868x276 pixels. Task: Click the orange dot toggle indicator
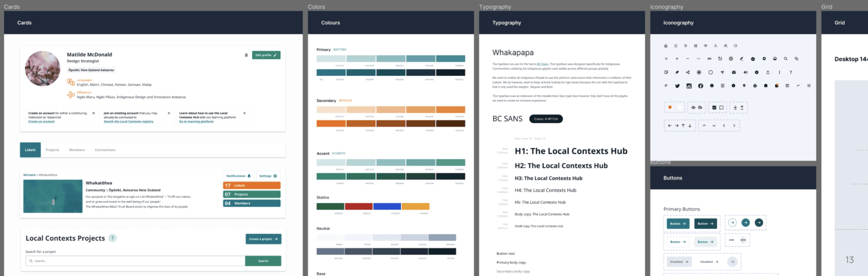[670, 107]
